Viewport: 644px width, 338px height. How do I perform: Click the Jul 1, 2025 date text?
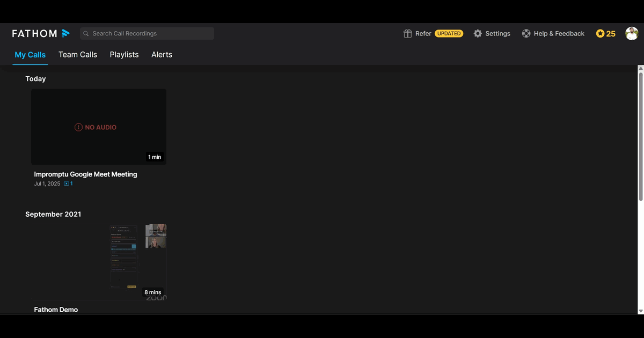(x=47, y=183)
